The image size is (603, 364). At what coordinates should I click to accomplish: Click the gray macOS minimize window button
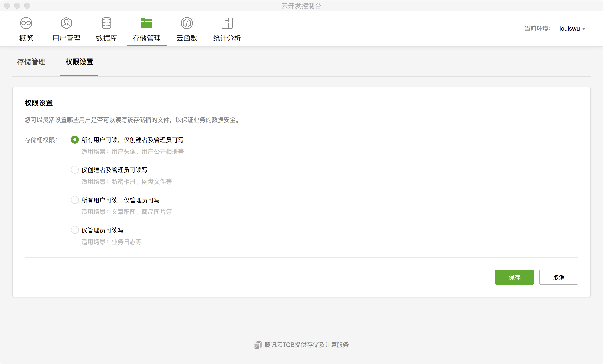click(x=17, y=6)
